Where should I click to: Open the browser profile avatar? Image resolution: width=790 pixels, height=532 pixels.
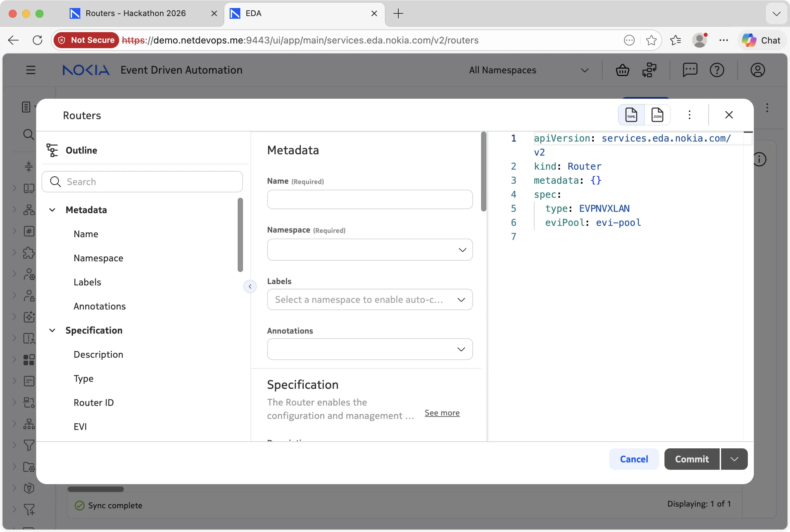[x=700, y=40]
